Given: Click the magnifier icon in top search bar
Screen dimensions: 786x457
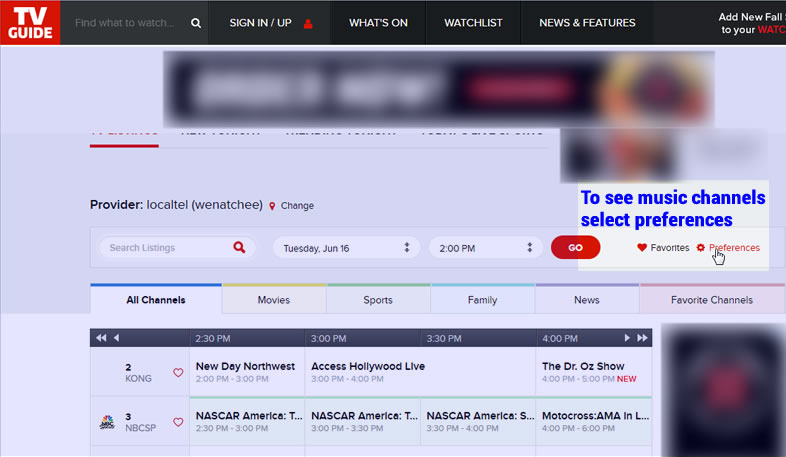Looking at the screenshot, I should point(196,23).
